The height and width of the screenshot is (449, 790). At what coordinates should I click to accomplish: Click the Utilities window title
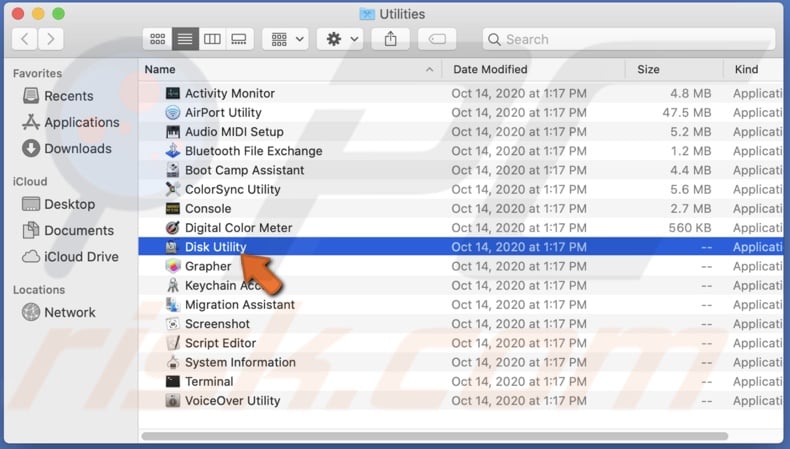click(x=402, y=14)
